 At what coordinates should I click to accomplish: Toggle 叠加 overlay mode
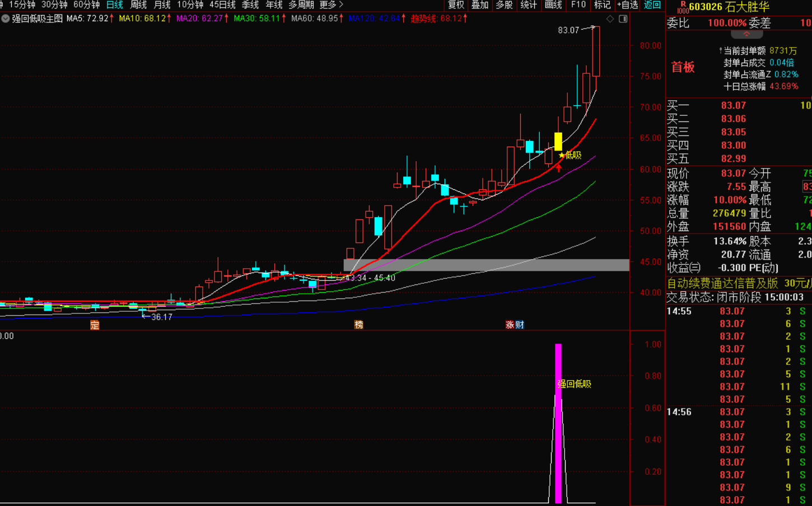pyautogui.click(x=480, y=5)
